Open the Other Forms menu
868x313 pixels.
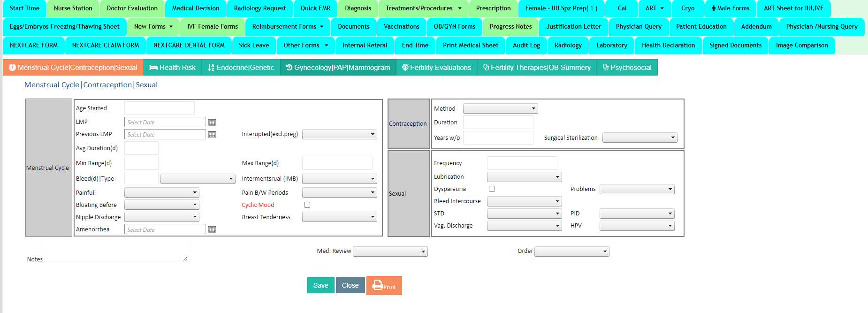(x=305, y=46)
